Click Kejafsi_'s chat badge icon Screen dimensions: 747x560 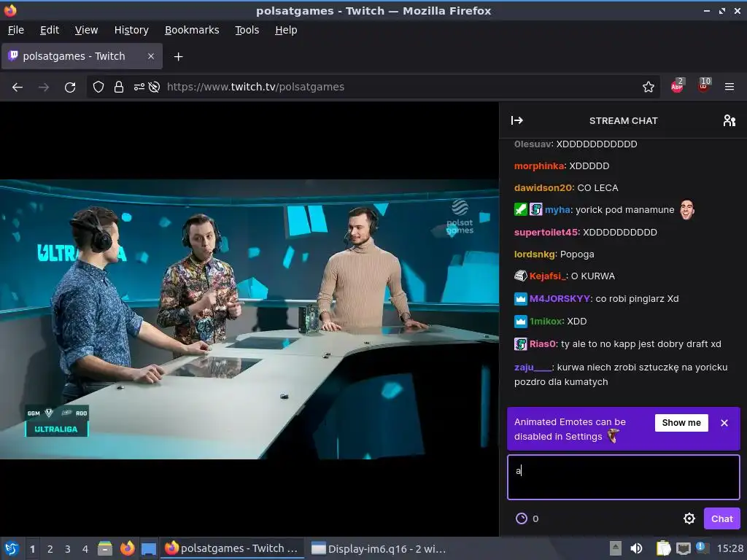click(520, 276)
